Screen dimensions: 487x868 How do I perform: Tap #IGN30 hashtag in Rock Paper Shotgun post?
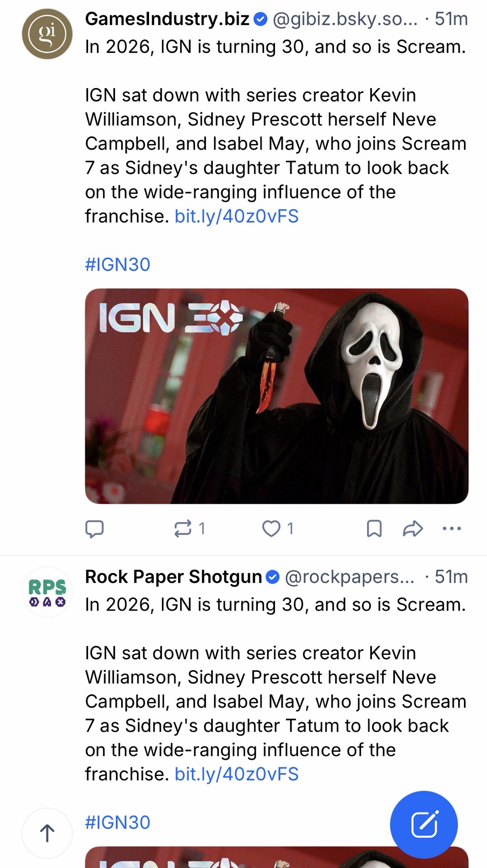(118, 822)
